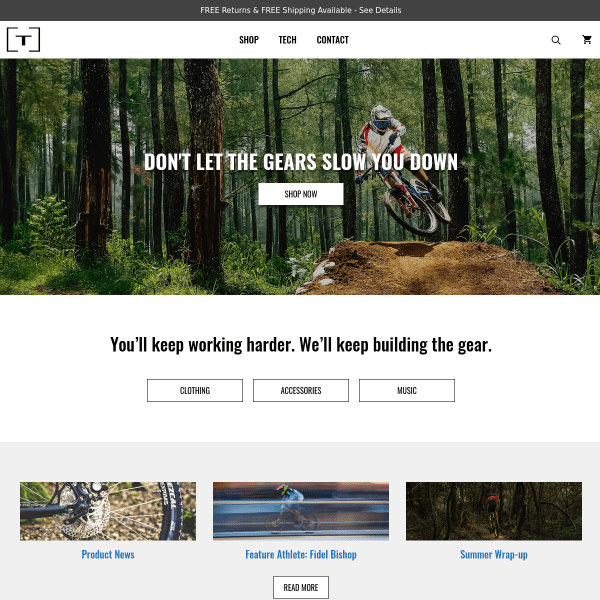Image resolution: width=600 pixels, height=600 pixels.
Task: Click the headline about building the gear
Action: [301, 344]
